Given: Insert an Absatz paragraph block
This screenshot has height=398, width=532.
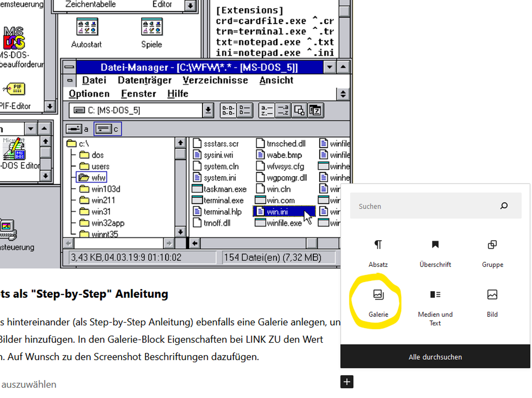Looking at the screenshot, I should click(x=378, y=253).
